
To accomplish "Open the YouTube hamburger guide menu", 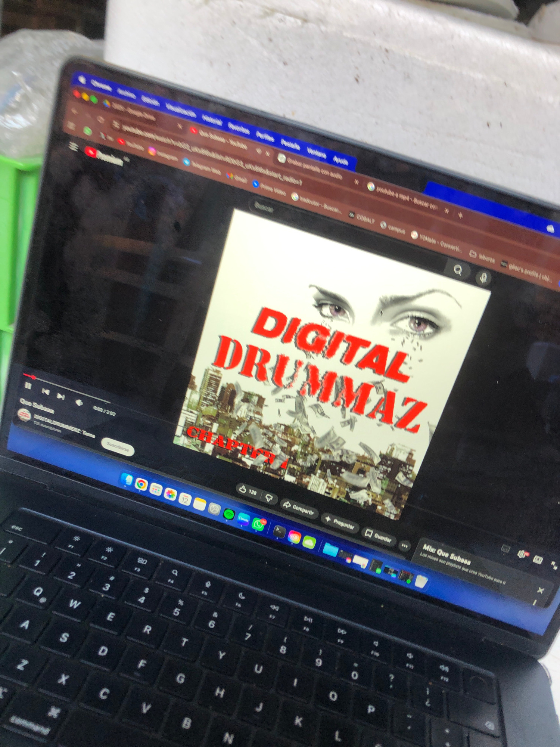I will point(74,147).
